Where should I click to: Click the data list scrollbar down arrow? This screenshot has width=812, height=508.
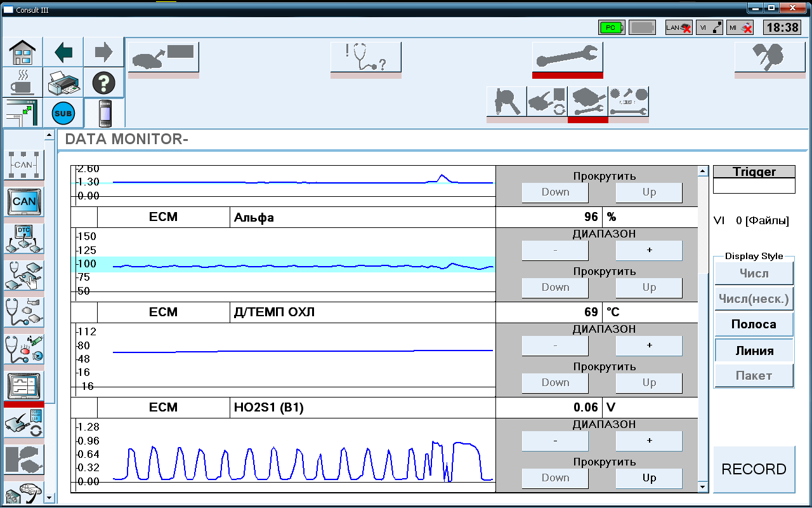point(703,487)
